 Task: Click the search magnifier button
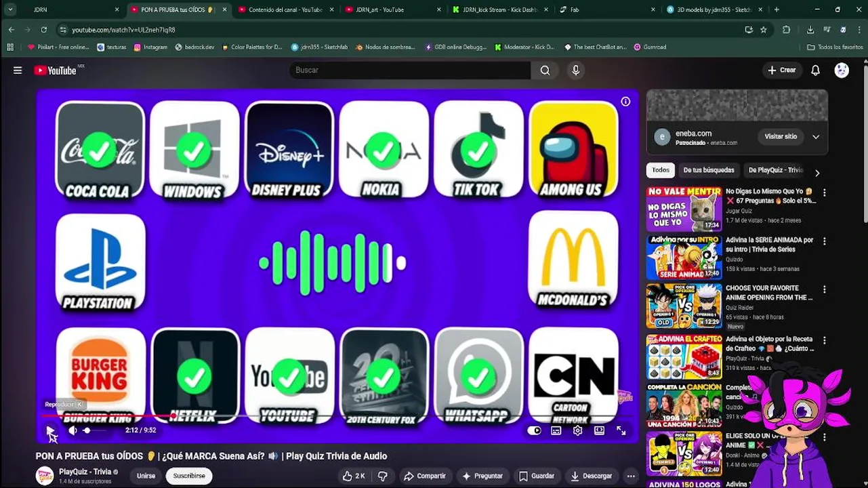point(545,70)
